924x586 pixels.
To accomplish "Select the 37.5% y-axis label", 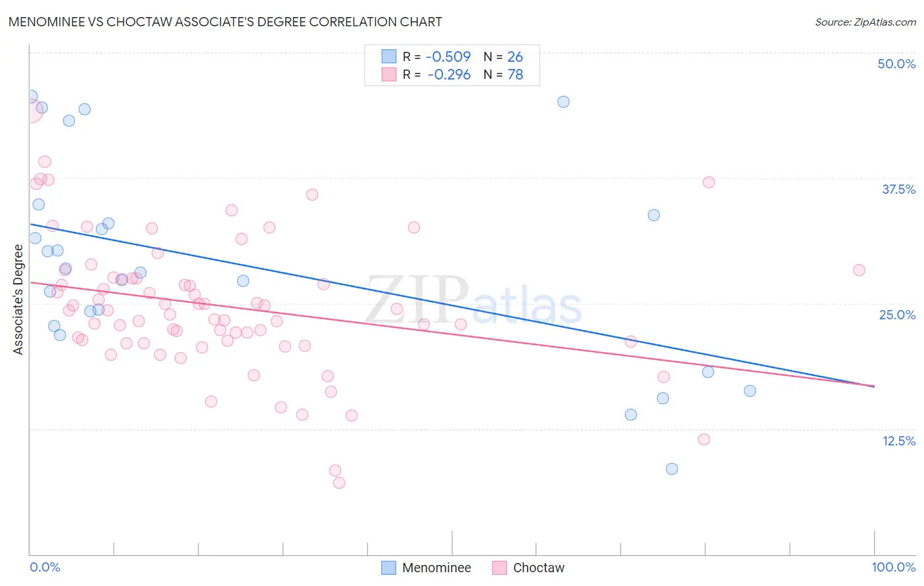I will click(x=898, y=189).
